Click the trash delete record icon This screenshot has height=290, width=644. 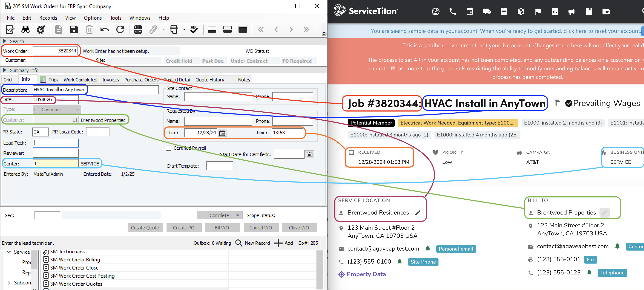[89, 29]
